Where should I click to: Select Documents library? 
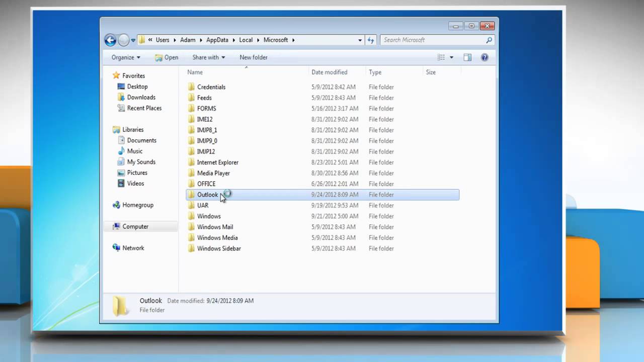click(141, 140)
